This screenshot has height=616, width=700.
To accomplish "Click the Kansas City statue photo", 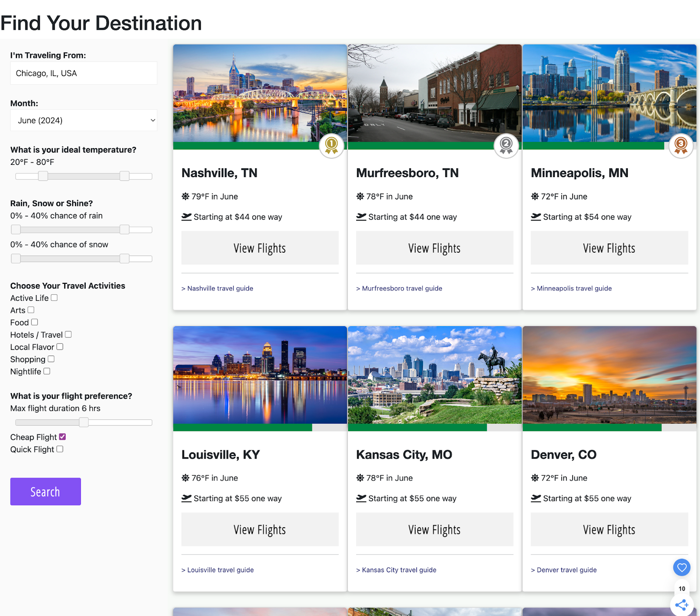I will 434,375.
